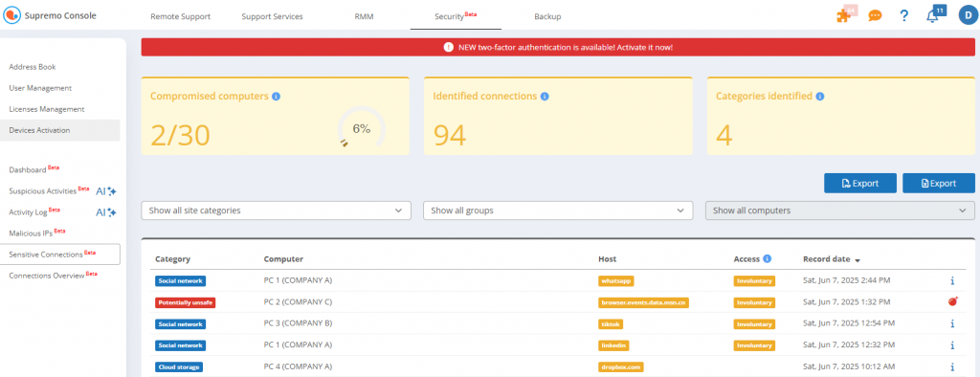980x377 pixels.
Task: Click the whatsapp host tag
Action: pyautogui.click(x=616, y=281)
